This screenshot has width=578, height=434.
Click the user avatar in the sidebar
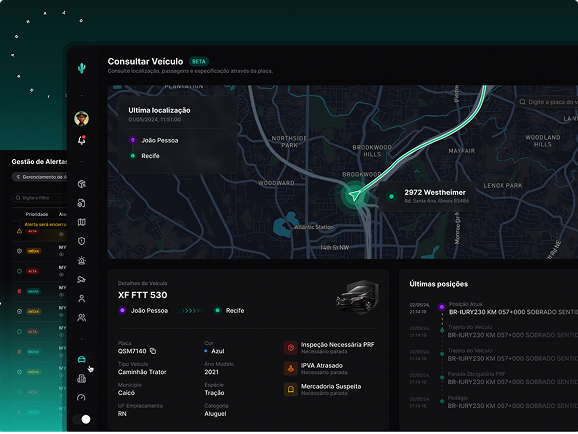tap(81, 118)
